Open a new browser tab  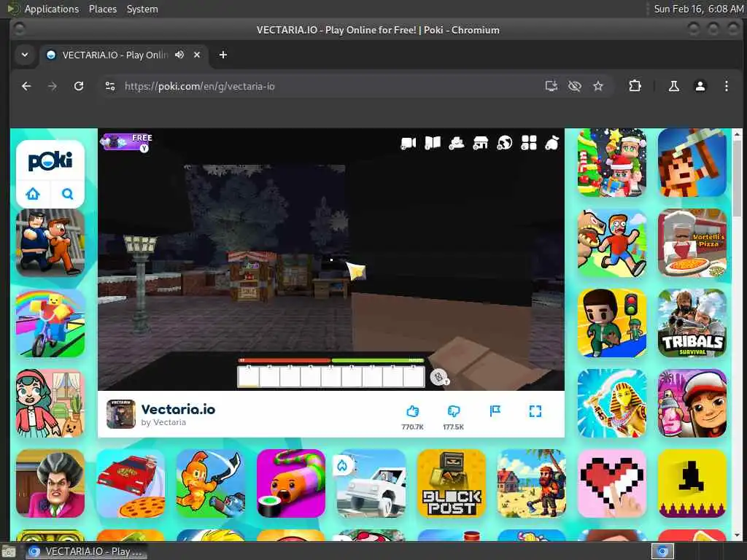(223, 55)
